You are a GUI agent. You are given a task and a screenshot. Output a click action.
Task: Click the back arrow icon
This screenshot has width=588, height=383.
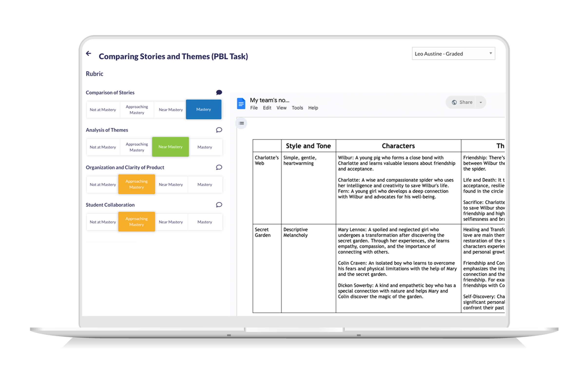pos(88,53)
